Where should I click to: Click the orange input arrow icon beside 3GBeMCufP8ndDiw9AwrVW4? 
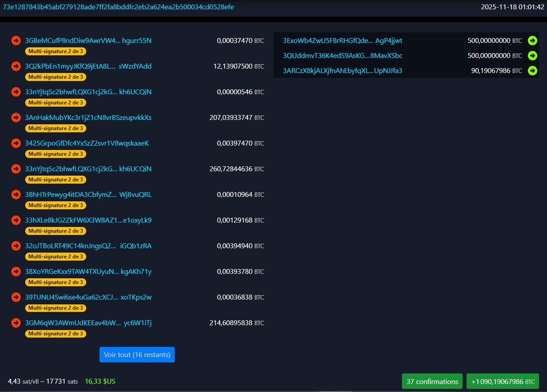click(x=16, y=40)
